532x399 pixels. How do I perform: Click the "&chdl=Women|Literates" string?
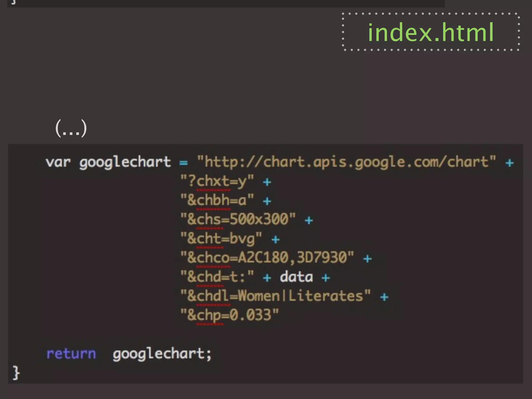276,296
